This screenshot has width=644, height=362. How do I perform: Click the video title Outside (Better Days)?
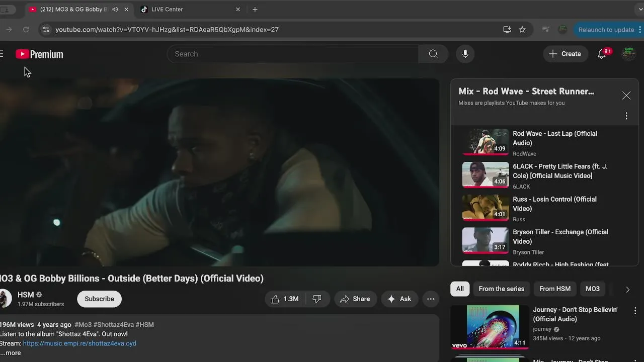[x=132, y=279]
